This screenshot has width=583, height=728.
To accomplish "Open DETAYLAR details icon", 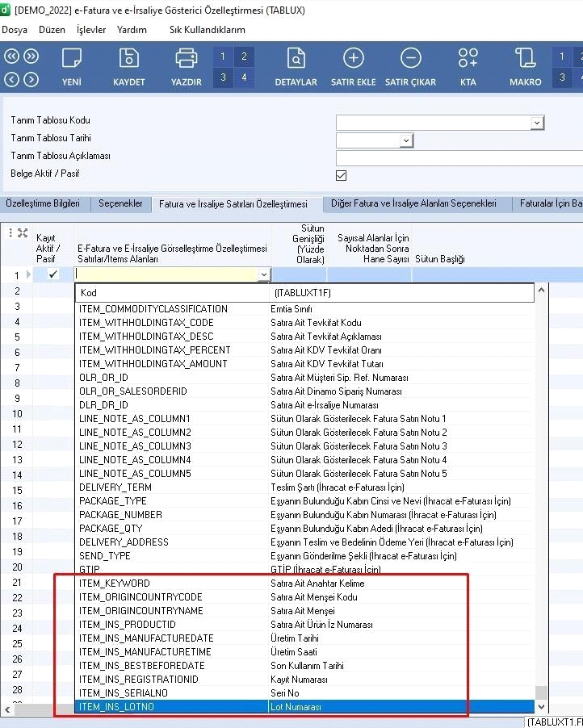I will click(296, 66).
